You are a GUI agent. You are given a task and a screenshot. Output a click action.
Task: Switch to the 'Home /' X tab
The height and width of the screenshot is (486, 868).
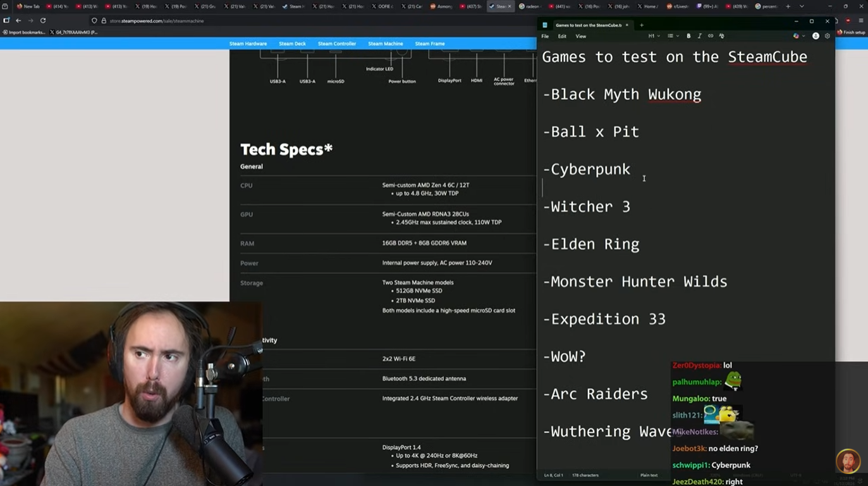[647, 6]
